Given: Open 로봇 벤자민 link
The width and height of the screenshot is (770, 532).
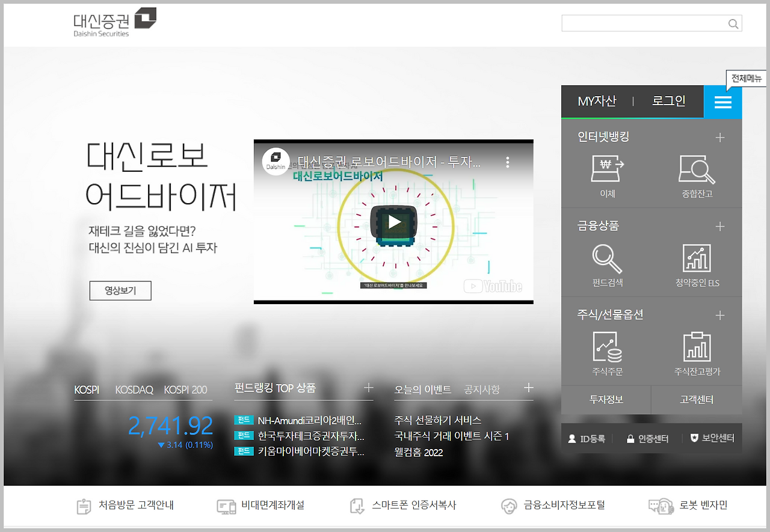Looking at the screenshot, I should coord(703,506).
